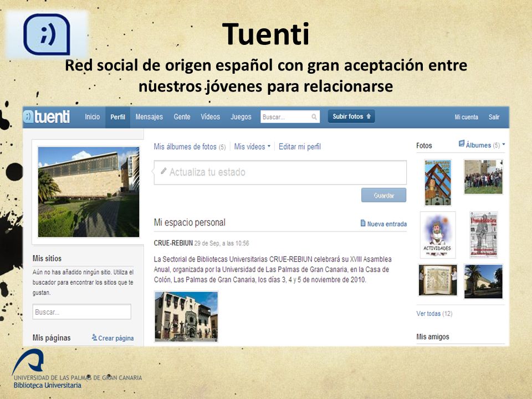Open Ver todas (12) photos link
Viewport: 532px width, 399px height.
pos(434,314)
